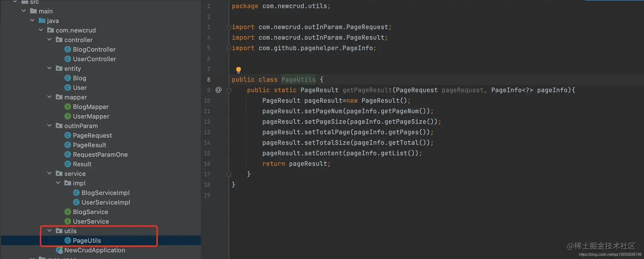Click the BlogController class icon
The image size is (644, 259).
(67, 49)
